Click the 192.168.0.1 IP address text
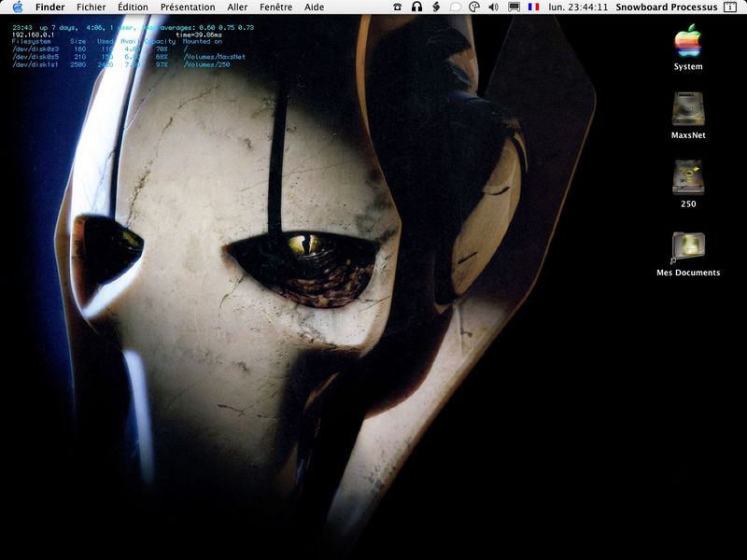Viewport: 747px width, 560px height. click(x=33, y=35)
